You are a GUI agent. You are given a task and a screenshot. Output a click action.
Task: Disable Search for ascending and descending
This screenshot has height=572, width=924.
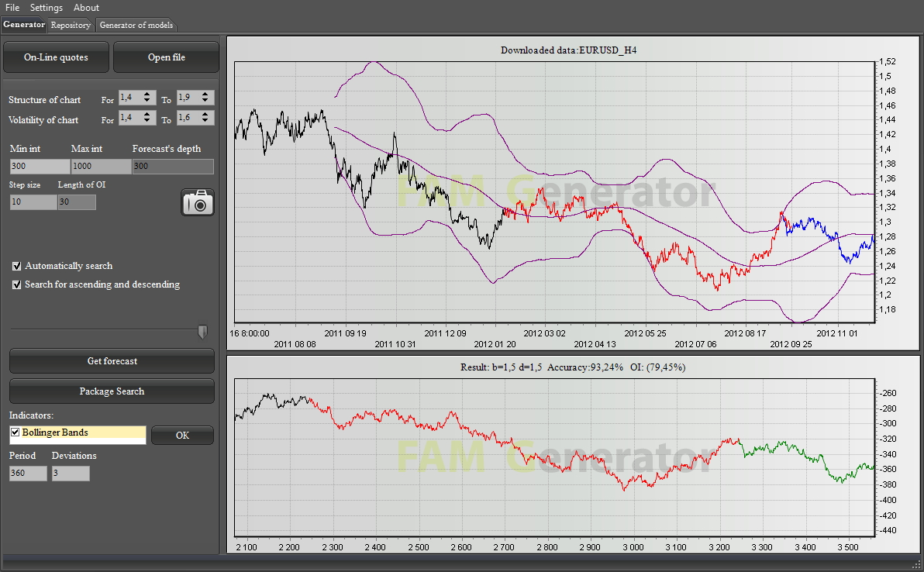[x=17, y=284]
